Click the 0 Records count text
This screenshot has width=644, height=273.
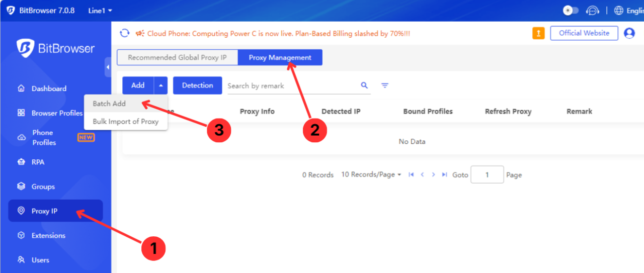point(318,175)
